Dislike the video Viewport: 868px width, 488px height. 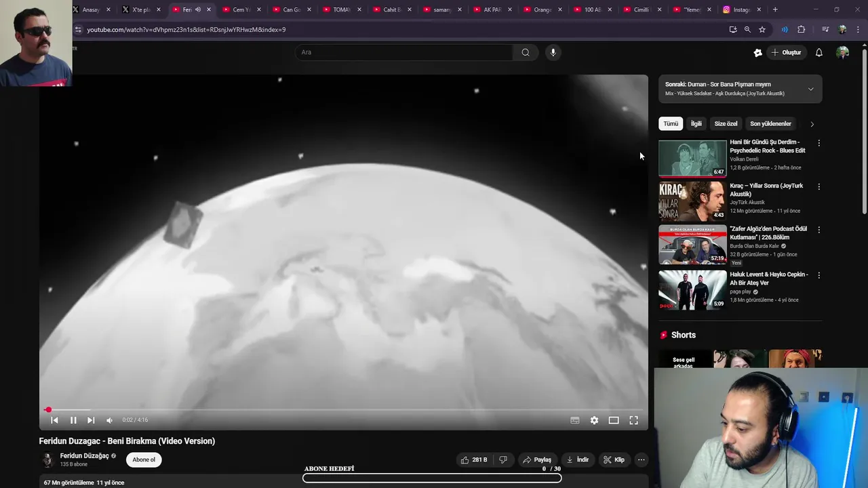coord(503,460)
